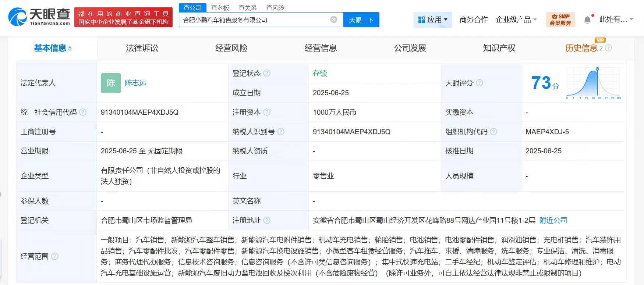Click the 陈 avatar of legal representative
644x285 pixels.
(x=111, y=83)
